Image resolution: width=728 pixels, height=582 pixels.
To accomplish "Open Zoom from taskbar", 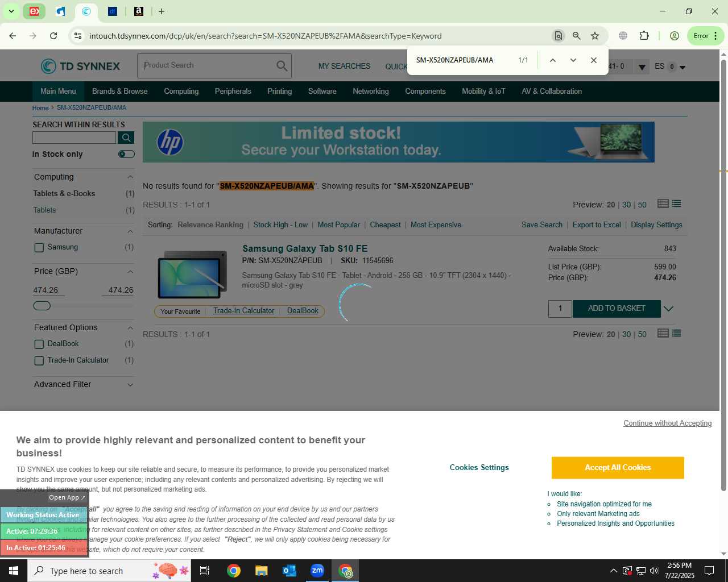I will 317,571.
